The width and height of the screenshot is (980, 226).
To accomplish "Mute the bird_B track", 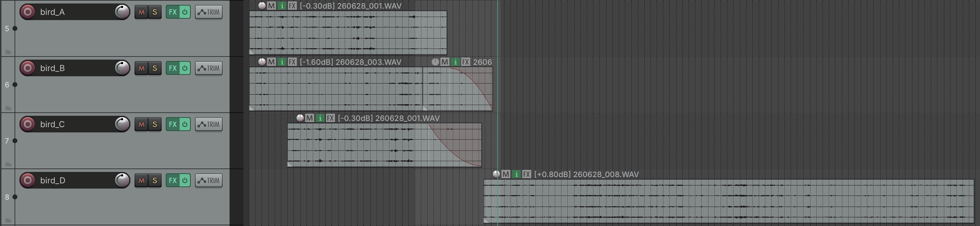I will click(x=141, y=68).
